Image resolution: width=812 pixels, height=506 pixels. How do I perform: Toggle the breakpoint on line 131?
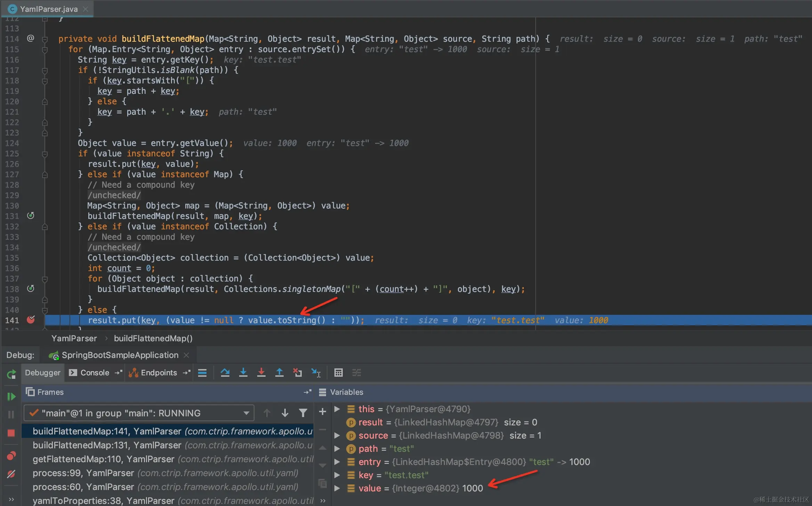coord(31,215)
